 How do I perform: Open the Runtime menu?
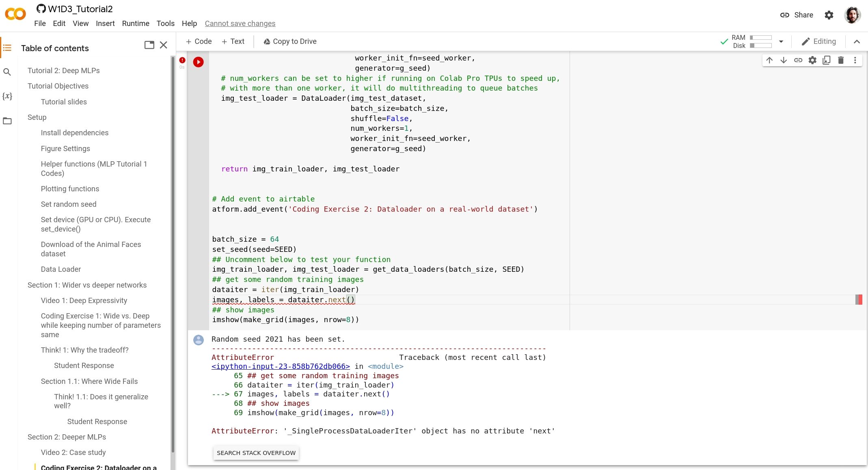tap(136, 24)
